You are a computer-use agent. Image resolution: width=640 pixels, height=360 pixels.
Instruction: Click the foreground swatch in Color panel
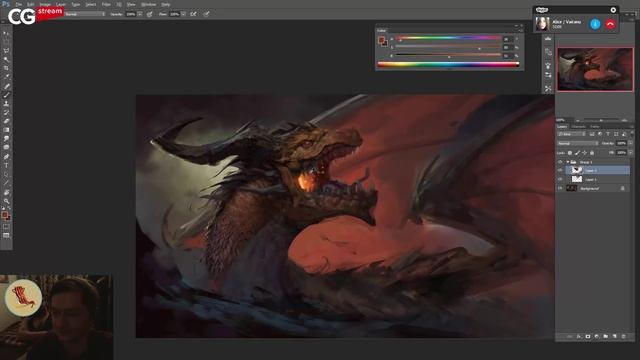pos(381,40)
